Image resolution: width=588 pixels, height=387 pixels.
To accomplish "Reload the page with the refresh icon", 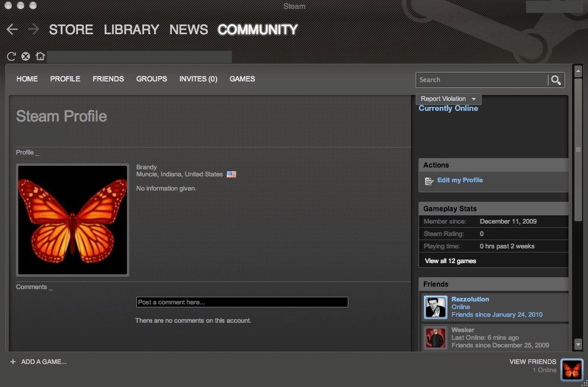I will [x=11, y=57].
